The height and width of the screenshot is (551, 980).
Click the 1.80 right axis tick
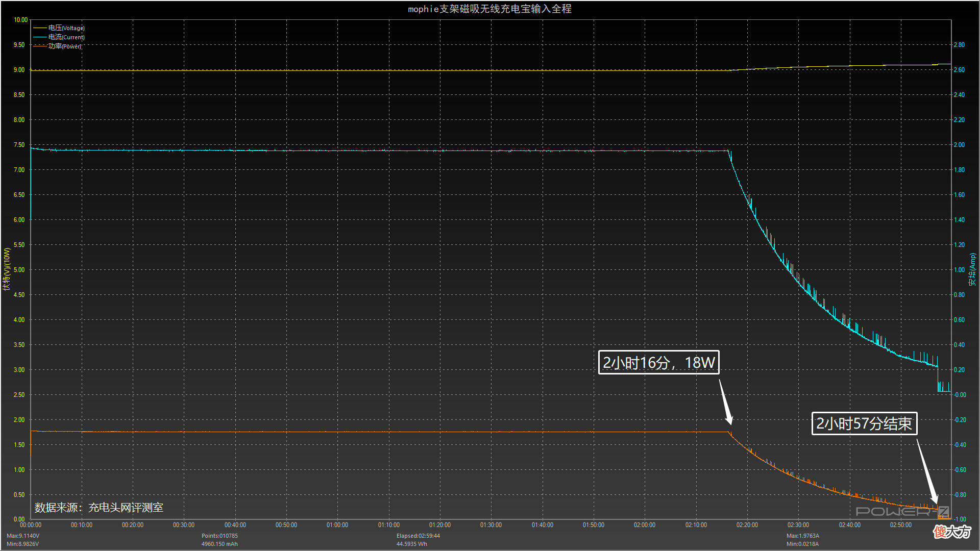(960, 170)
